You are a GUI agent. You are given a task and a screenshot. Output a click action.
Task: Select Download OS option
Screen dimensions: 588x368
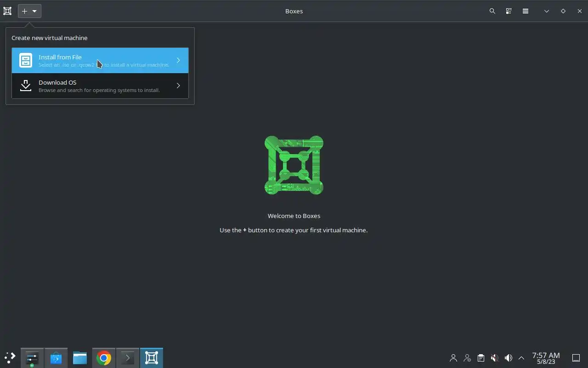click(100, 86)
